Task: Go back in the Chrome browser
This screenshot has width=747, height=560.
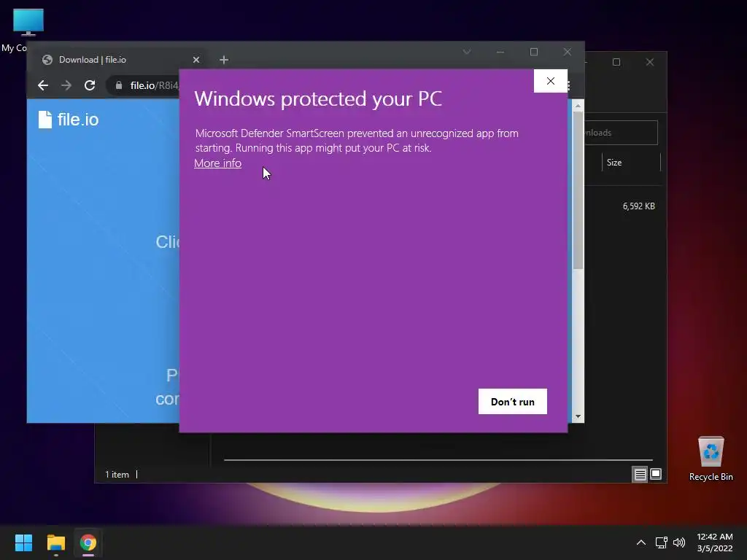Action: 43,85
